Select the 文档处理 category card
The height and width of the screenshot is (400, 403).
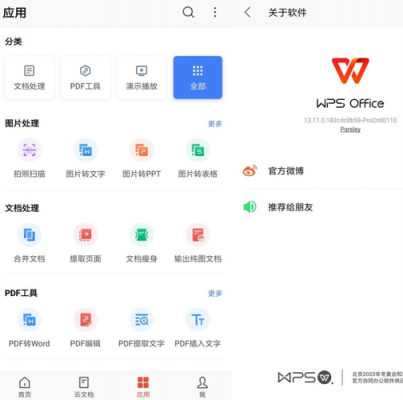pos(29,77)
